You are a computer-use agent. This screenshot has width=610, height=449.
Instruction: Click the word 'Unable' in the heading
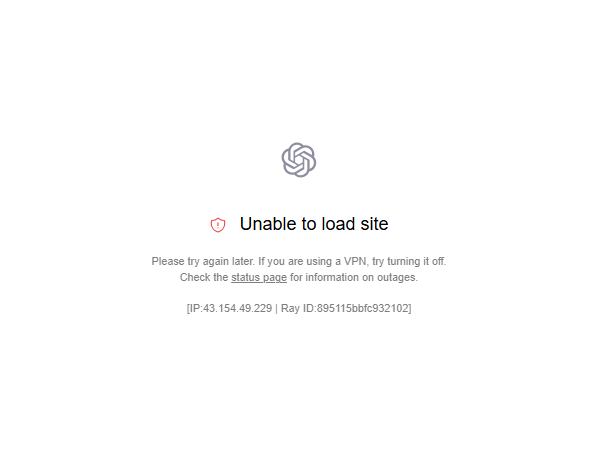(x=268, y=224)
